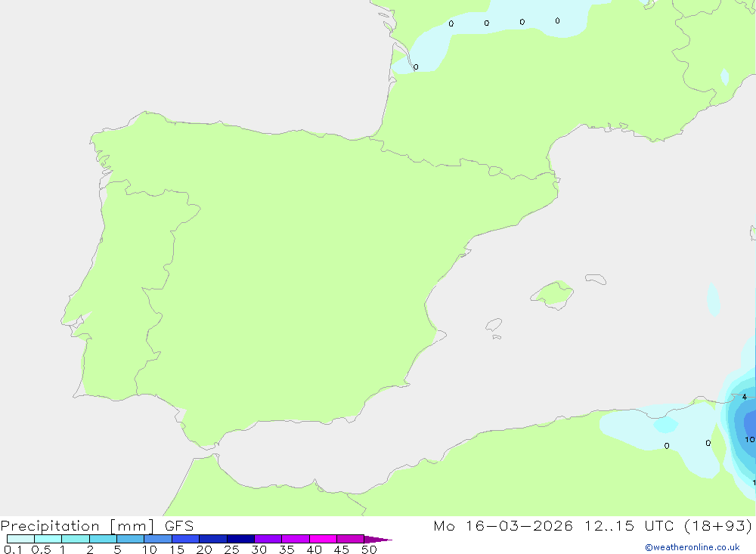Image resolution: width=756 pixels, height=554 pixels.
Task: Click the legend label '0.5'
Action: 41,549
